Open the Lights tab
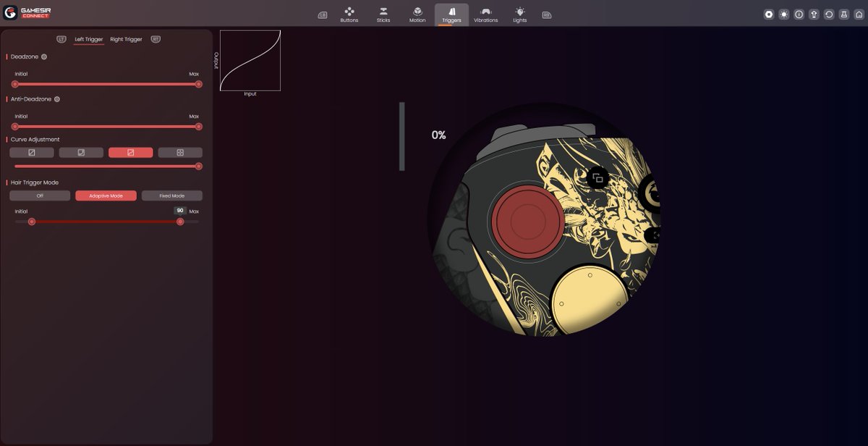 (519, 14)
